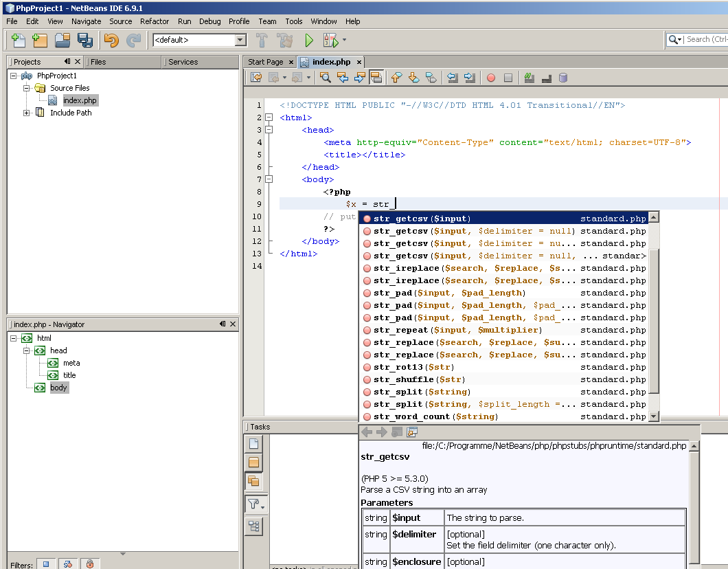
Task: Select index.php in Projects tree
Action: 80,100
